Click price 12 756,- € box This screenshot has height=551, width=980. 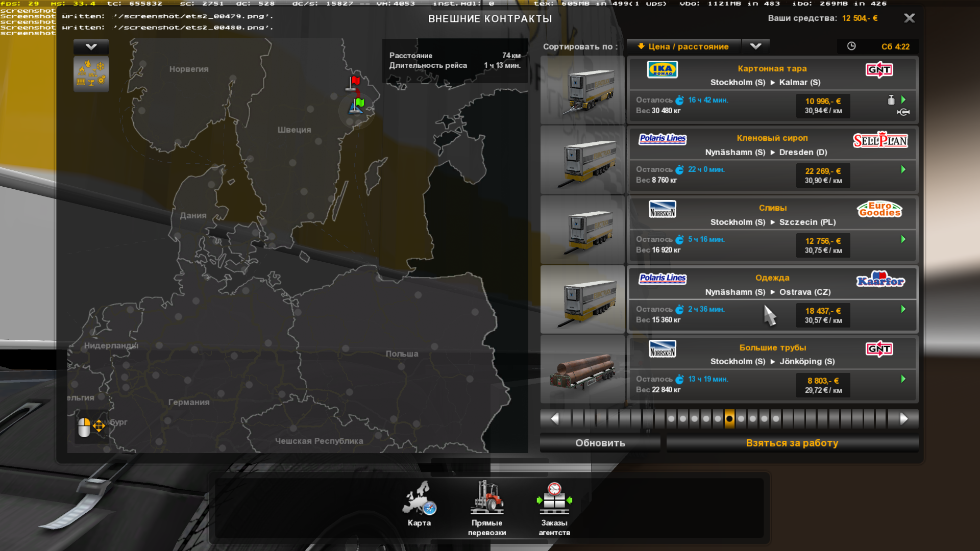click(823, 245)
